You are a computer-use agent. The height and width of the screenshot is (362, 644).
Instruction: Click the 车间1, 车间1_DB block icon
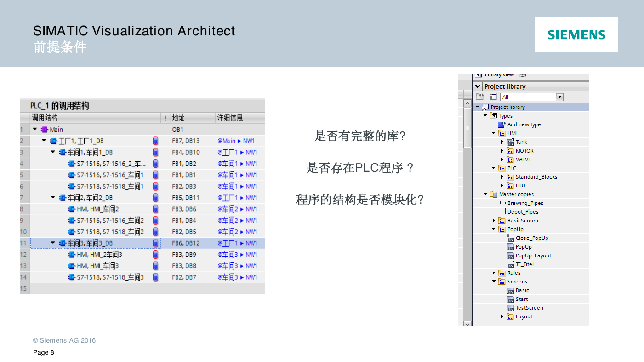click(x=63, y=152)
